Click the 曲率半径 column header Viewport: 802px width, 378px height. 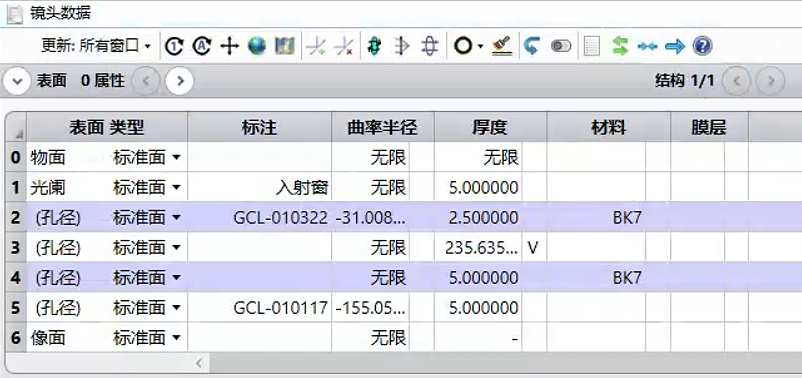click(x=383, y=127)
